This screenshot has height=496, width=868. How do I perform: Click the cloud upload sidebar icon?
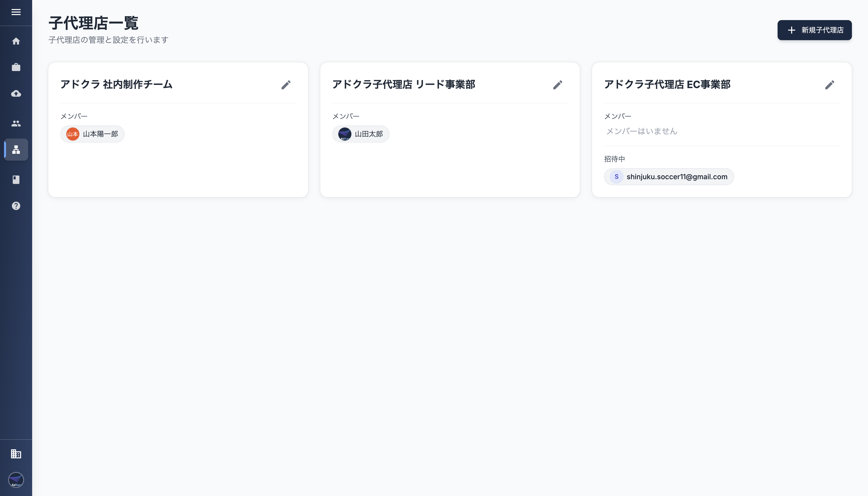coord(16,93)
